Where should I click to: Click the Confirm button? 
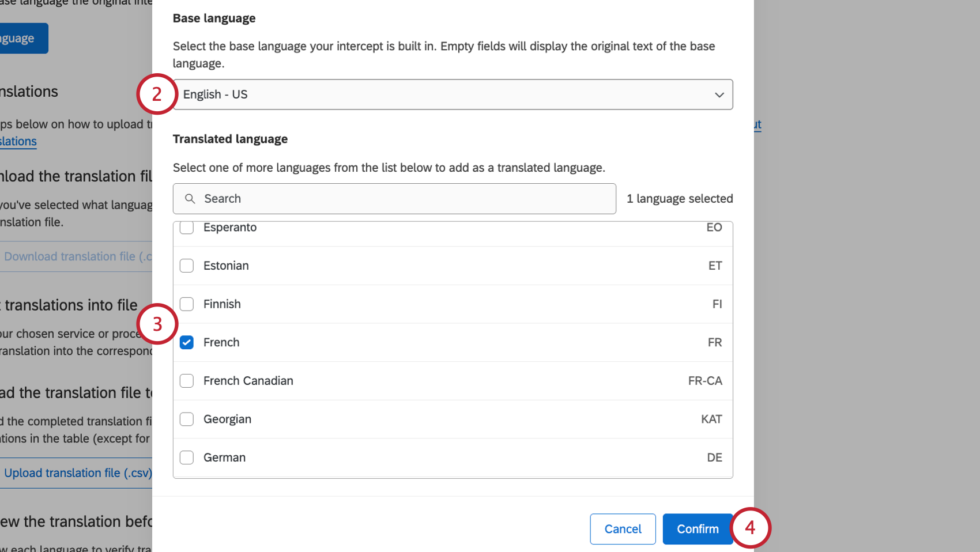pyautogui.click(x=698, y=529)
